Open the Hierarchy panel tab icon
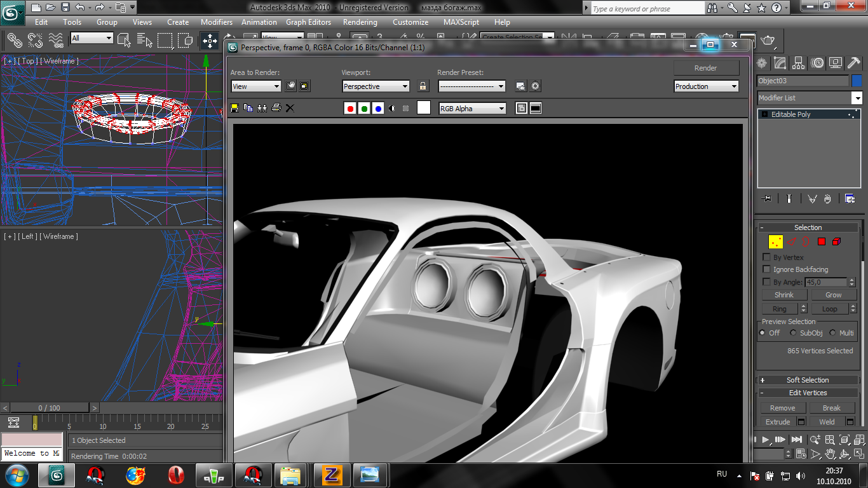Screen dimensions: 868x488 click(799, 62)
